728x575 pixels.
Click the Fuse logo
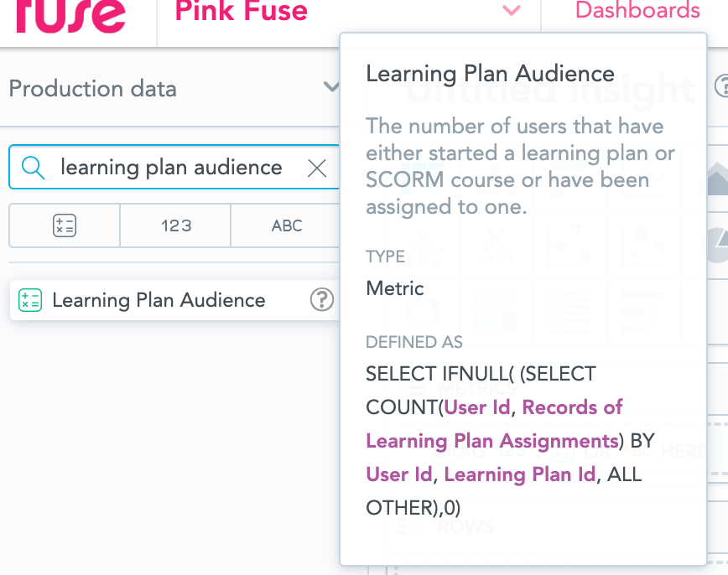[70, 14]
